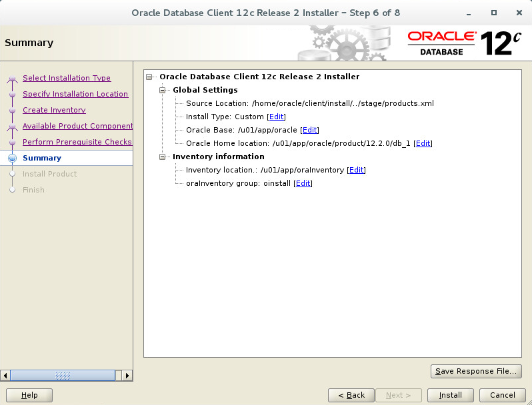Return to Perform Prerequisite Checks step

click(77, 142)
